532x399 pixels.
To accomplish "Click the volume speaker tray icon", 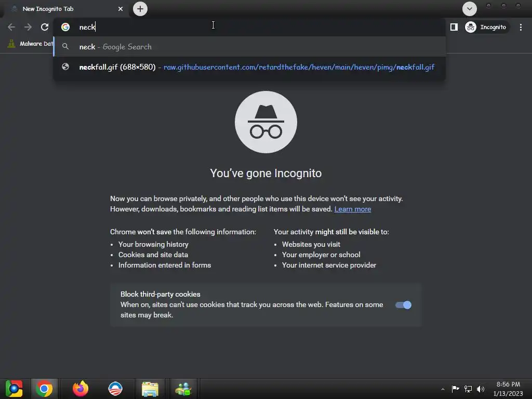I will tap(481, 389).
